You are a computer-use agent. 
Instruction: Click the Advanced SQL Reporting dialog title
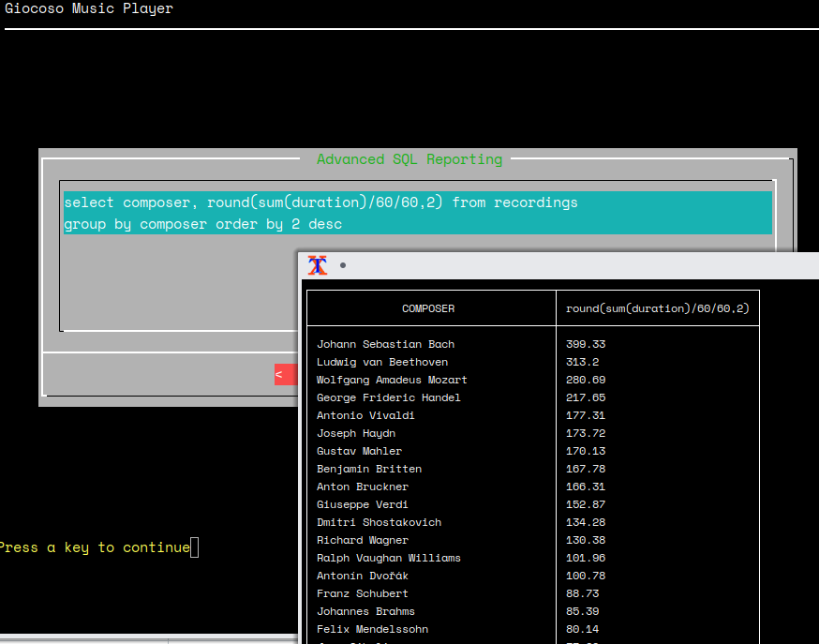pyautogui.click(x=409, y=159)
